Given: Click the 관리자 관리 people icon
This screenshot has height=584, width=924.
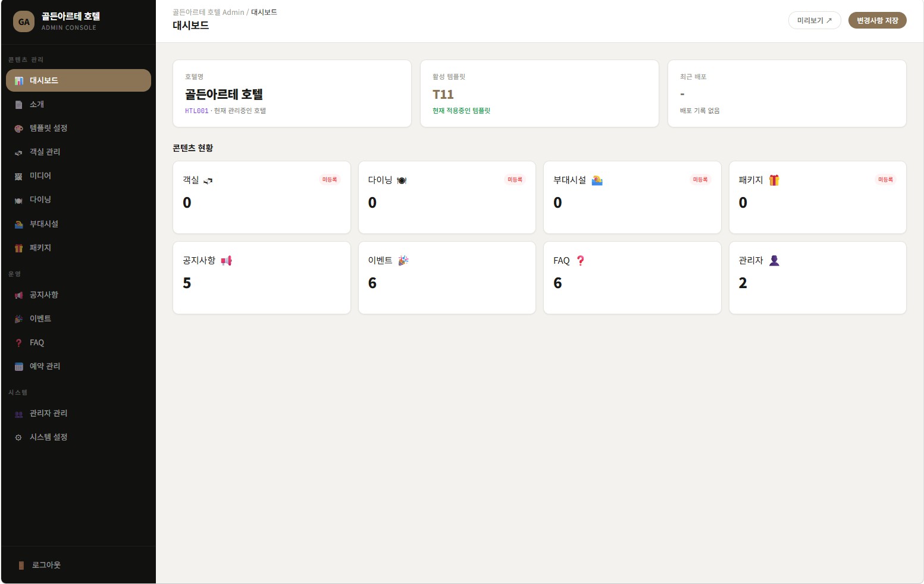Looking at the screenshot, I should 18,414.
